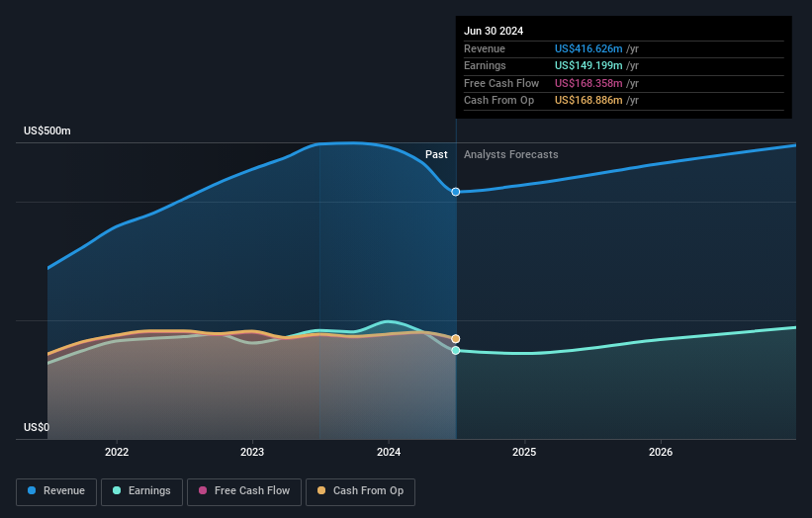812x518 pixels.
Task: Click the 2022 x-axis label
Action: [117, 452]
